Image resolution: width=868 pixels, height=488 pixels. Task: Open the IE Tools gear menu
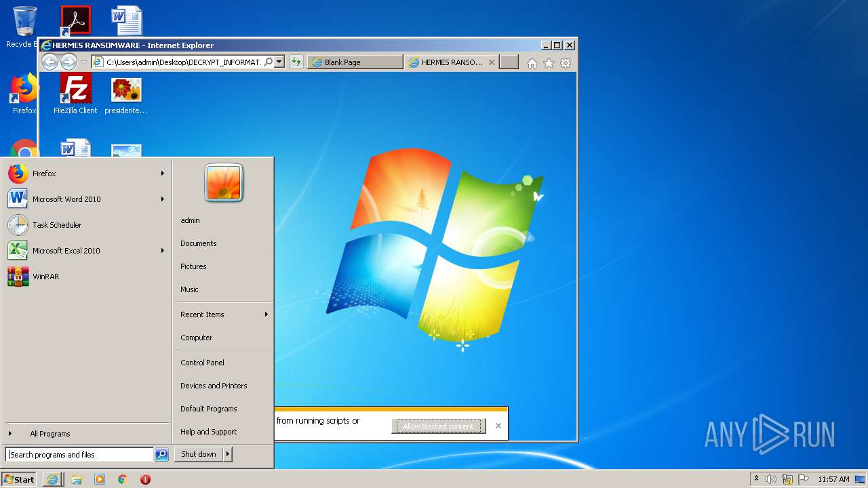pyautogui.click(x=566, y=63)
